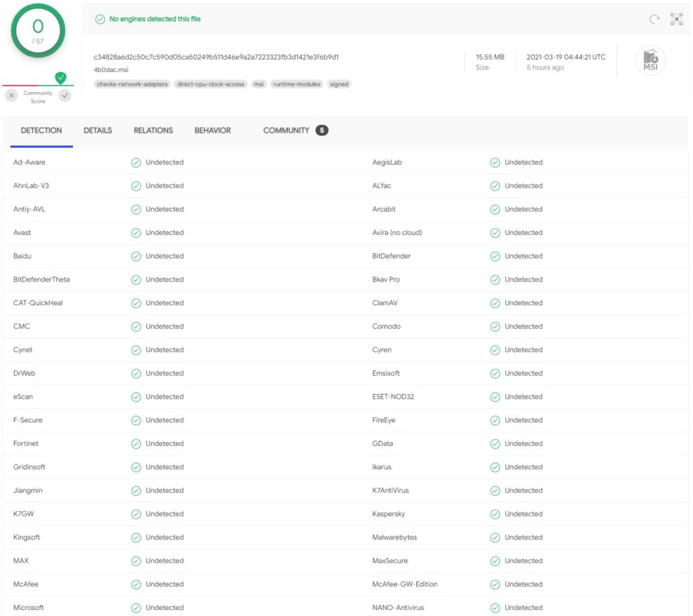Select the msi tag
The image size is (693, 616).
coord(259,84)
